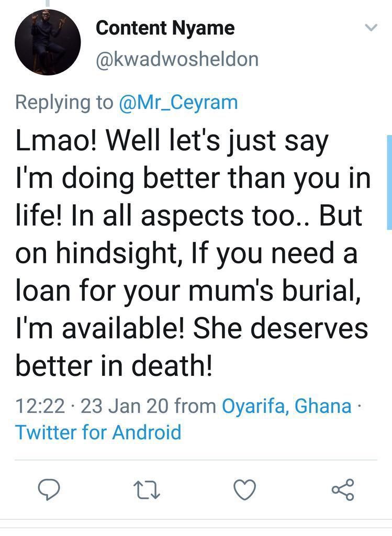Click the tweet text starting with Lmao
The width and height of the screenshot is (392, 536).
tap(193, 253)
